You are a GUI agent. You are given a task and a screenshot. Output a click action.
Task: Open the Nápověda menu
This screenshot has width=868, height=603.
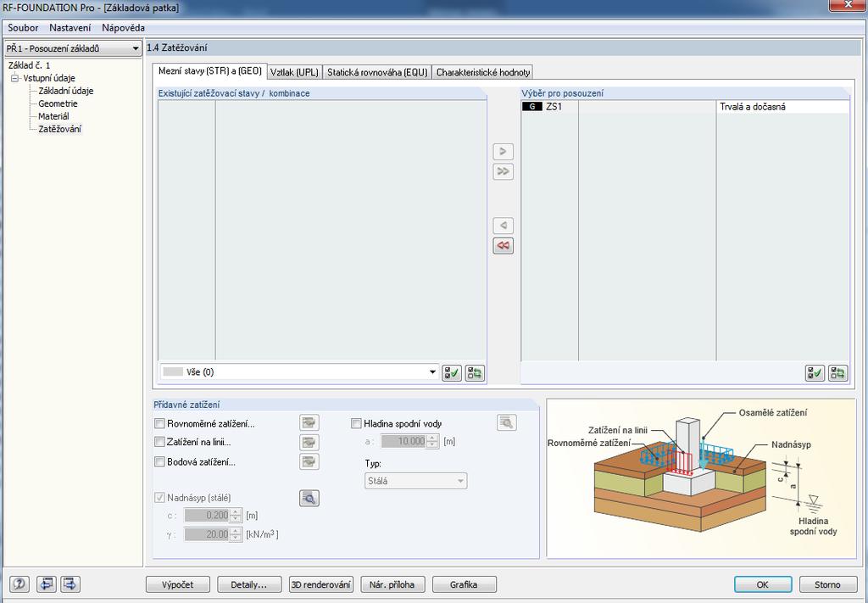[x=124, y=28]
